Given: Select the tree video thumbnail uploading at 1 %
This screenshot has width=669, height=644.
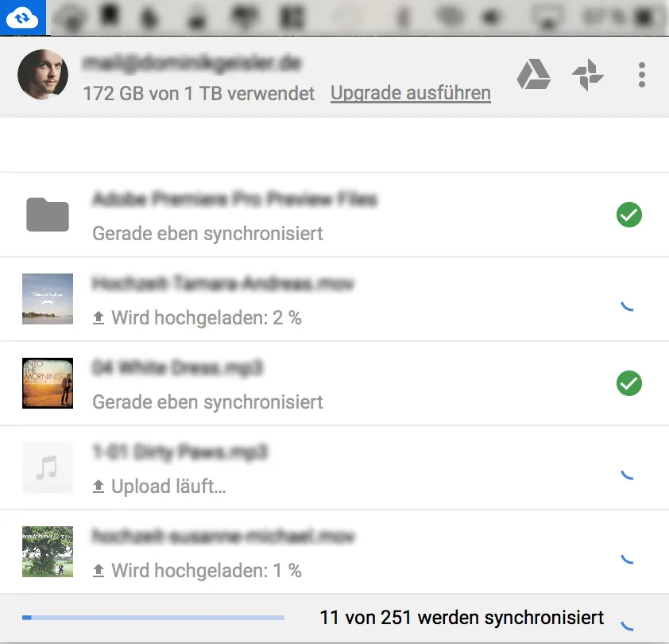Looking at the screenshot, I should tap(48, 552).
